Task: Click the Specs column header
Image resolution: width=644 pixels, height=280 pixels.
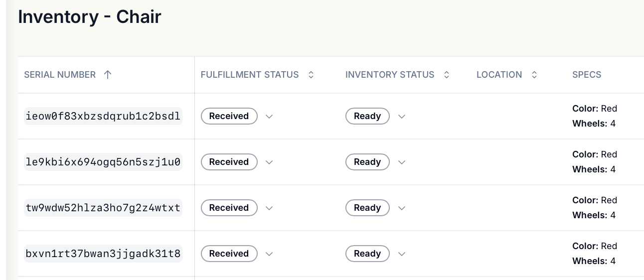Action: (587, 75)
